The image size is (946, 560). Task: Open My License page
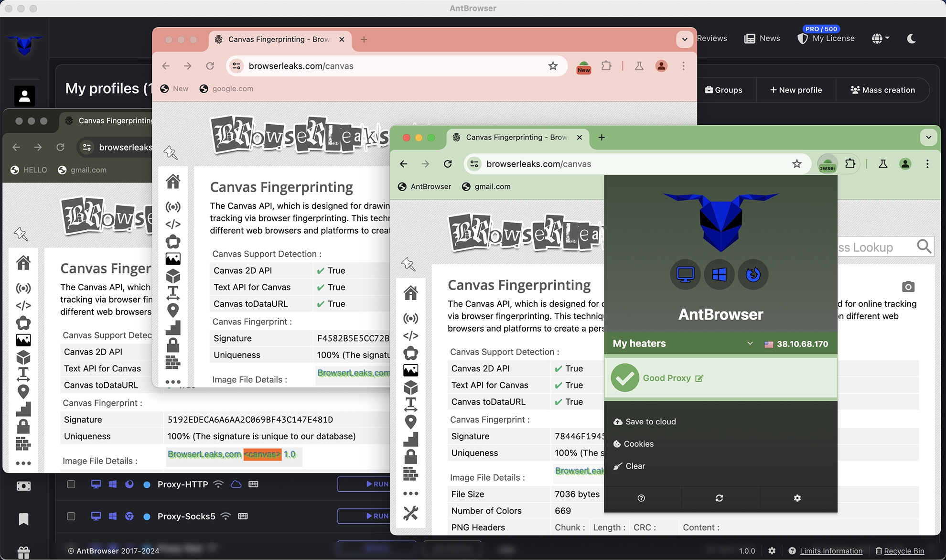[826, 39]
